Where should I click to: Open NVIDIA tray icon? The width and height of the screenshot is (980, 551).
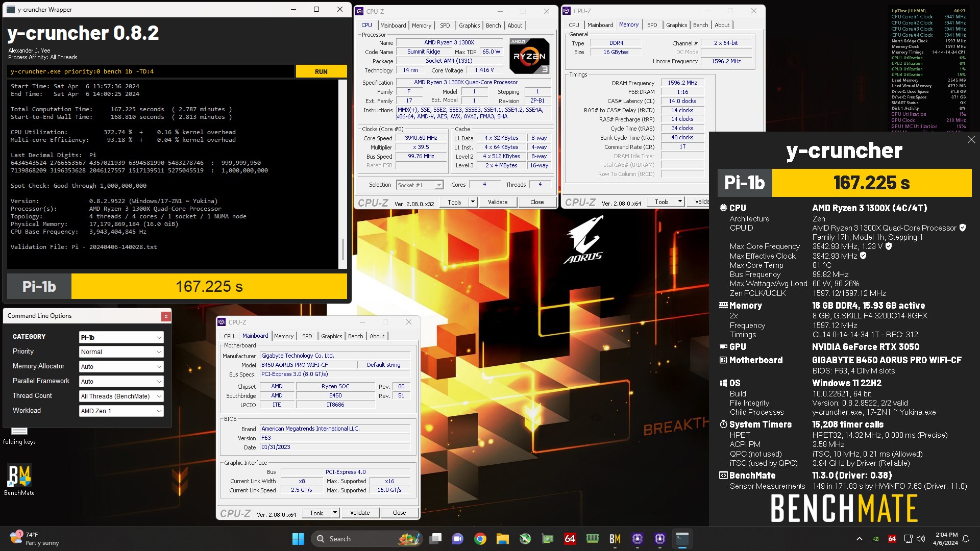coord(876,539)
